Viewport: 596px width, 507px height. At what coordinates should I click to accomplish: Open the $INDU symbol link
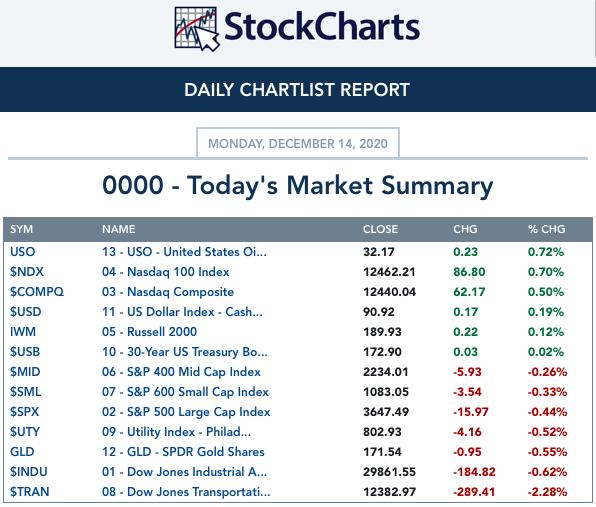tap(29, 472)
